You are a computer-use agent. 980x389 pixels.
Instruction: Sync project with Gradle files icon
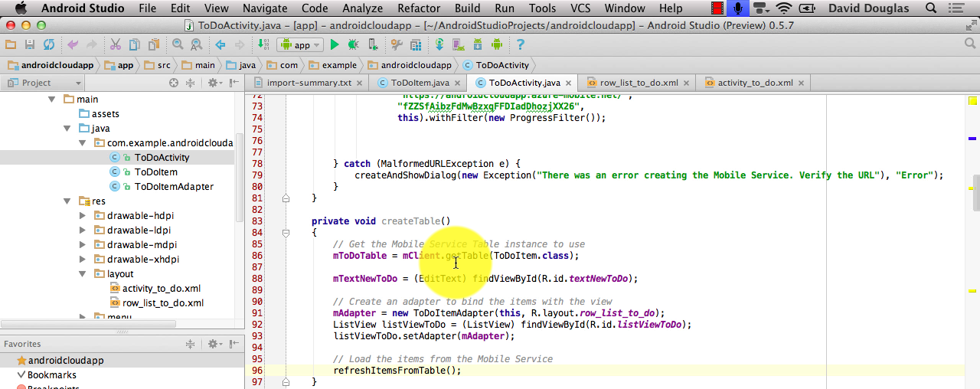(x=439, y=45)
